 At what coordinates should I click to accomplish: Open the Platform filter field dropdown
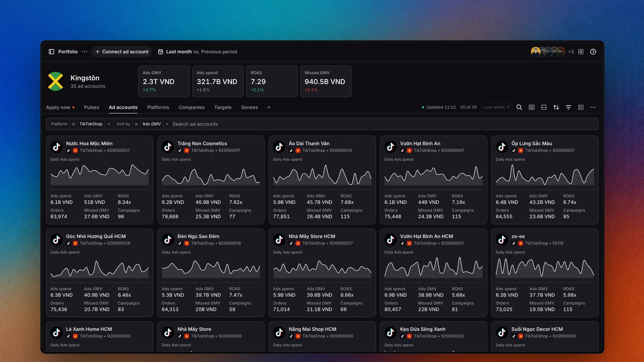(x=59, y=124)
